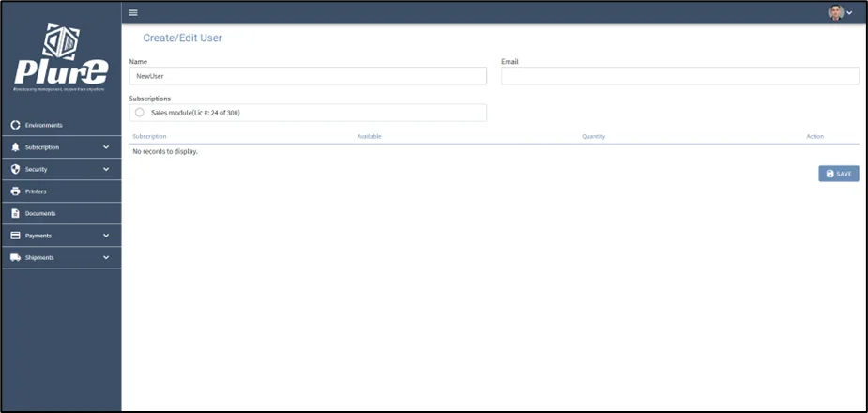Toggle the hamburger menu icon
This screenshot has width=868, height=413.
(133, 13)
